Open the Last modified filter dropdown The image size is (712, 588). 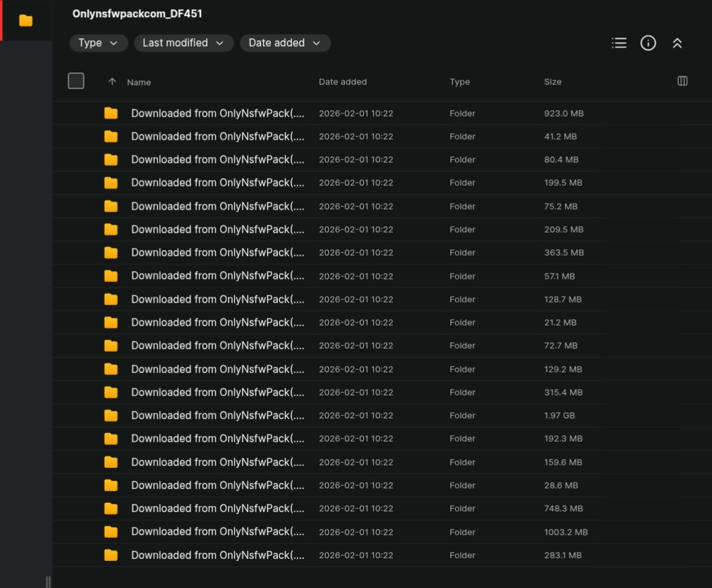pos(183,43)
